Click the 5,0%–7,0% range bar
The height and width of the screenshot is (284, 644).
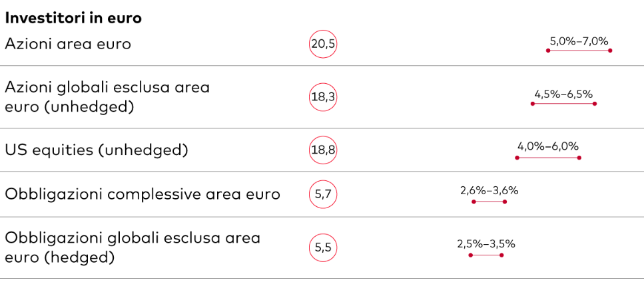[579, 51]
